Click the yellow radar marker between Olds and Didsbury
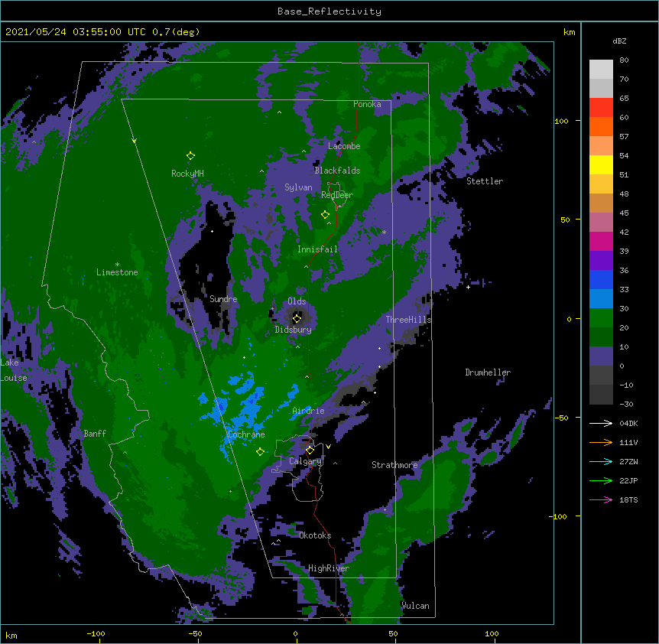 pyautogui.click(x=297, y=318)
